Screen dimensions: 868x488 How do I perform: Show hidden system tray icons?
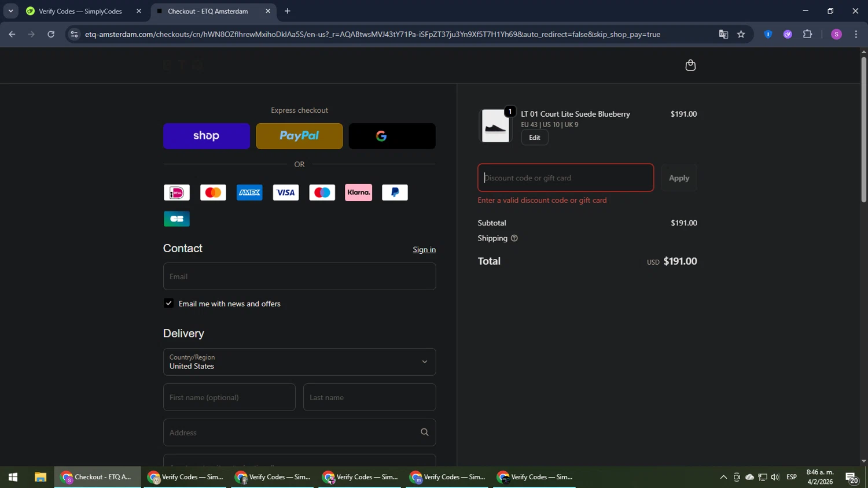pyautogui.click(x=723, y=477)
